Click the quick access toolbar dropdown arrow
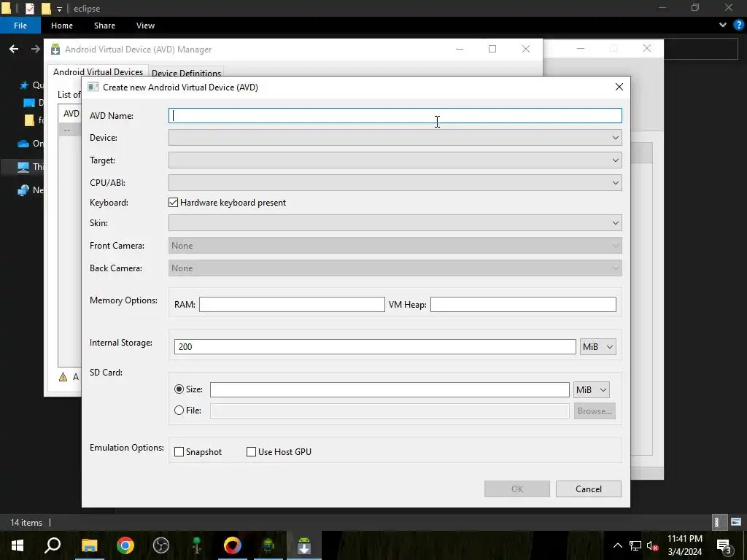Viewport: 747px width, 560px height. 59,9
